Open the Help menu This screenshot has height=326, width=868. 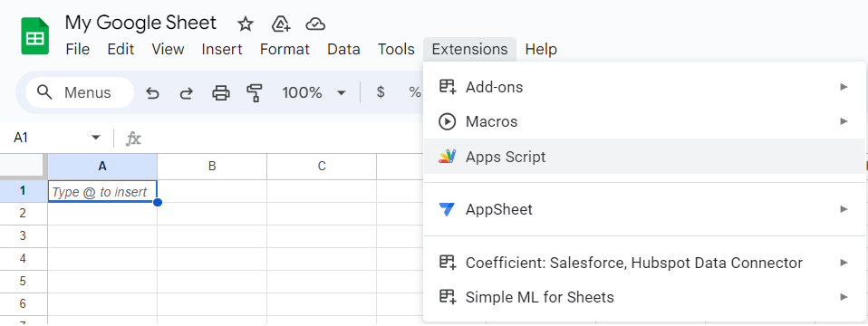point(541,49)
